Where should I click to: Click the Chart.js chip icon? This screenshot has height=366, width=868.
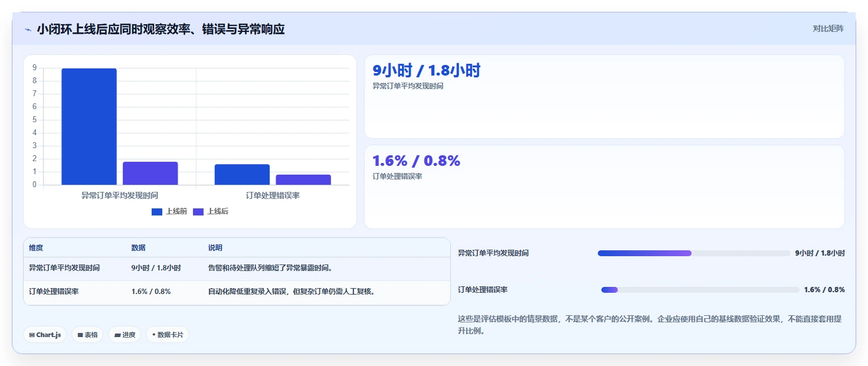coord(32,335)
